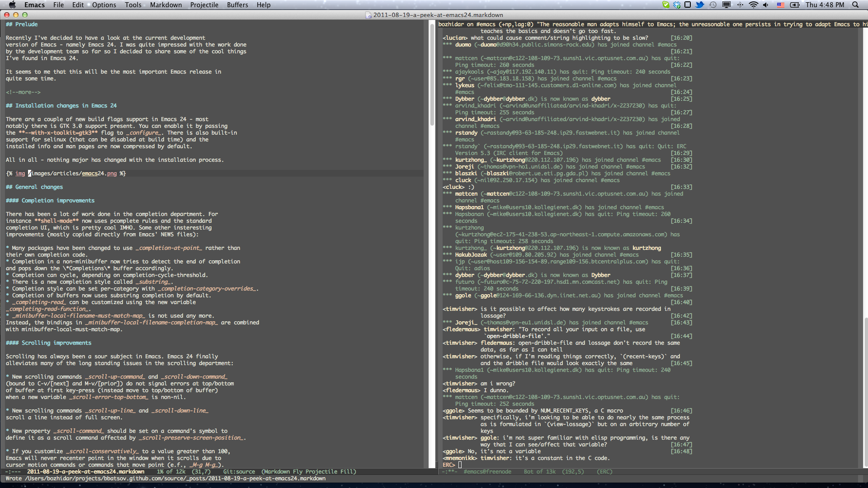This screenshot has height=488, width=868.
Task: Click the 'Wrote /Users/bozhidar...' echo area message
Action: tap(165, 479)
